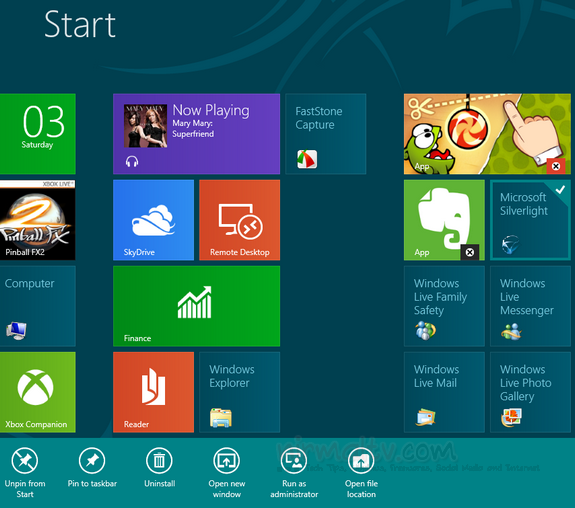The image size is (575, 508).
Task: Deselect the checked Microsoft Silverlight tile
Action: tap(530, 220)
